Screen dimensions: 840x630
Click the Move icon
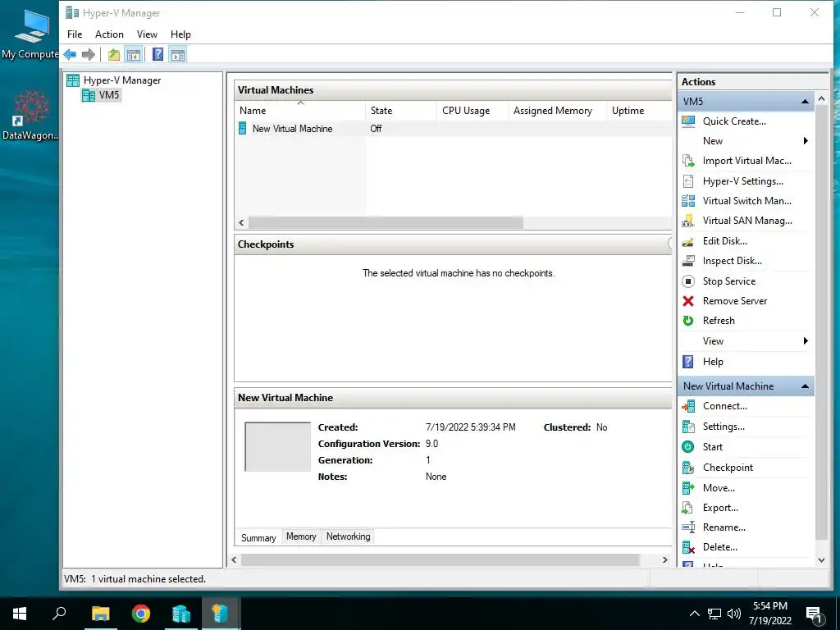688,488
